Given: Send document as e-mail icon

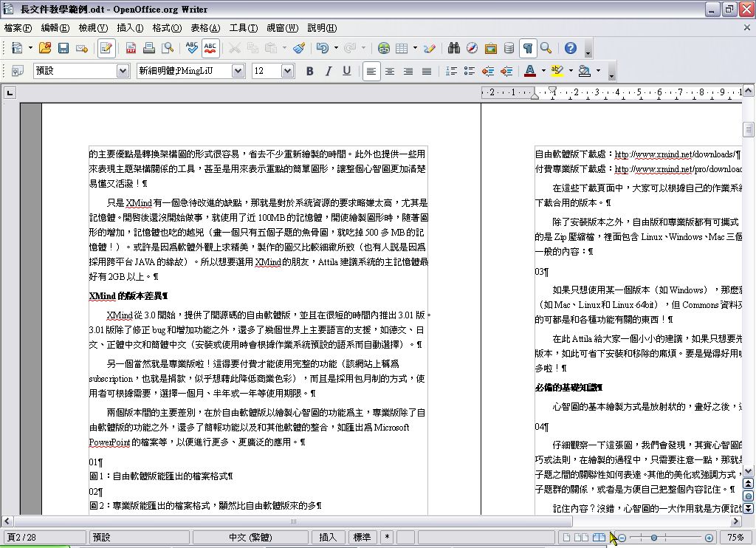Looking at the screenshot, I should 81,48.
